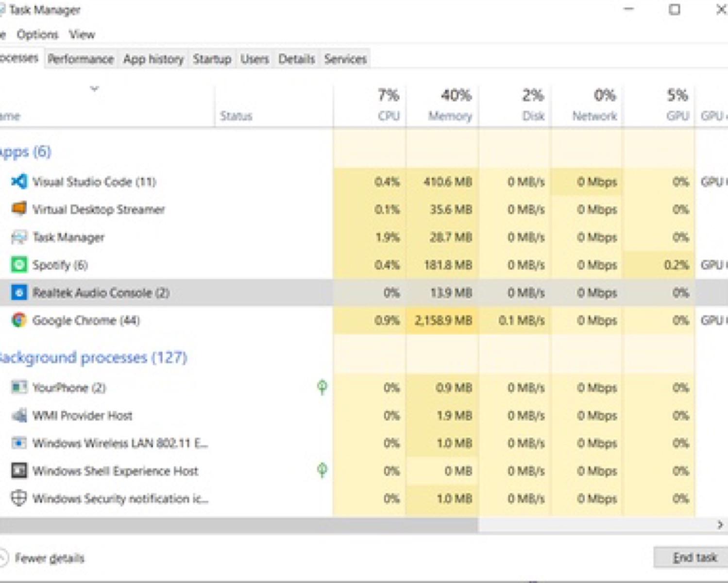Click Realtek Audio Console's 13.9 MB value
Image resolution: width=728 pixels, height=583 pixels.
point(451,293)
